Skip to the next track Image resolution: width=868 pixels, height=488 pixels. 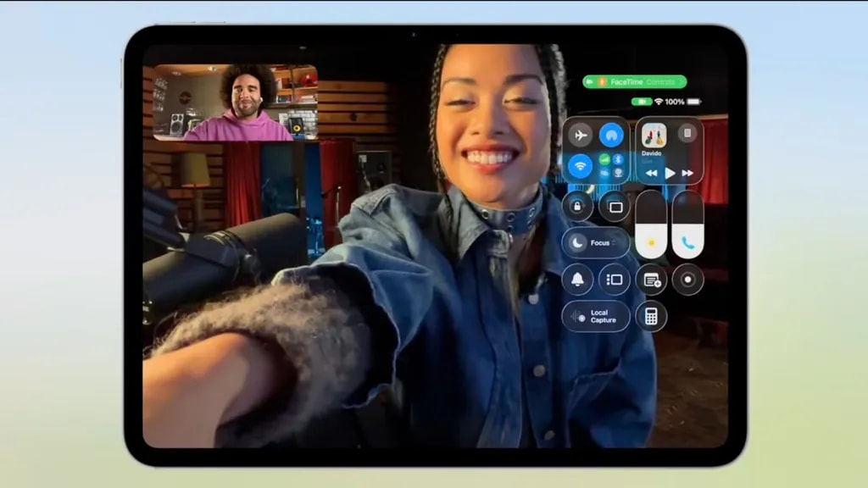pyautogui.click(x=687, y=173)
